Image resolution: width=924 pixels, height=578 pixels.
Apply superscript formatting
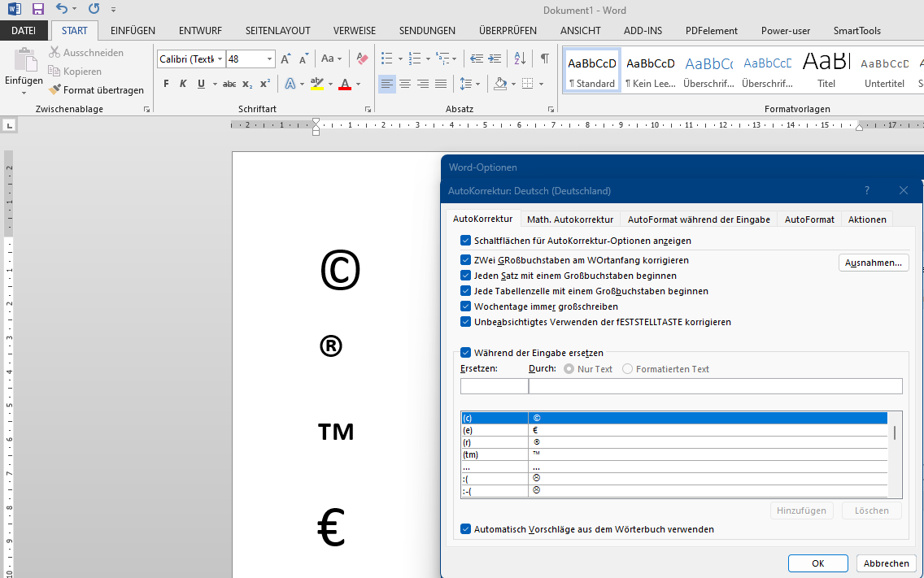coord(265,84)
